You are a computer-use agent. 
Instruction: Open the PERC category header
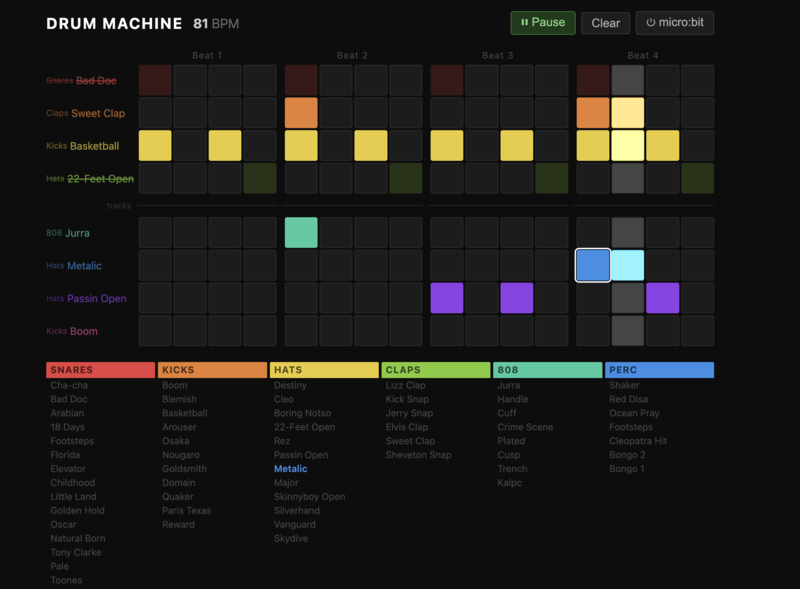659,370
